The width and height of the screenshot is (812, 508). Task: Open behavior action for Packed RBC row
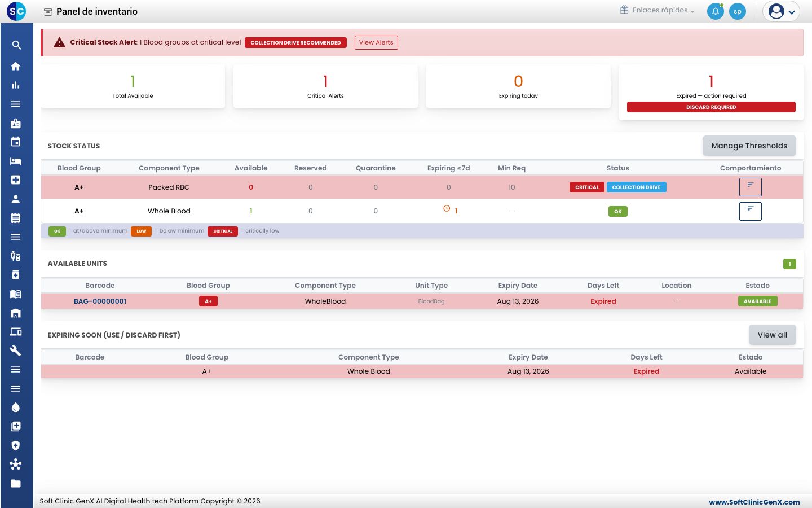coord(750,187)
